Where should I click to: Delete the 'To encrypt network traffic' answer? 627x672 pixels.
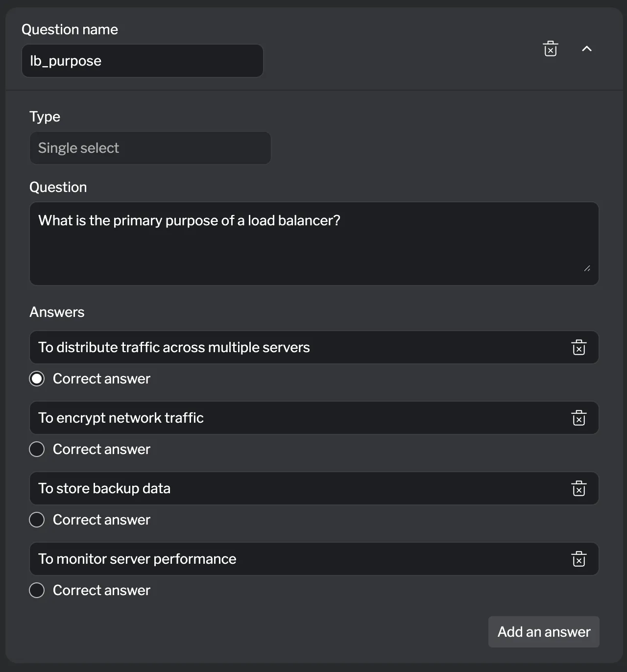[x=579, y=418]
